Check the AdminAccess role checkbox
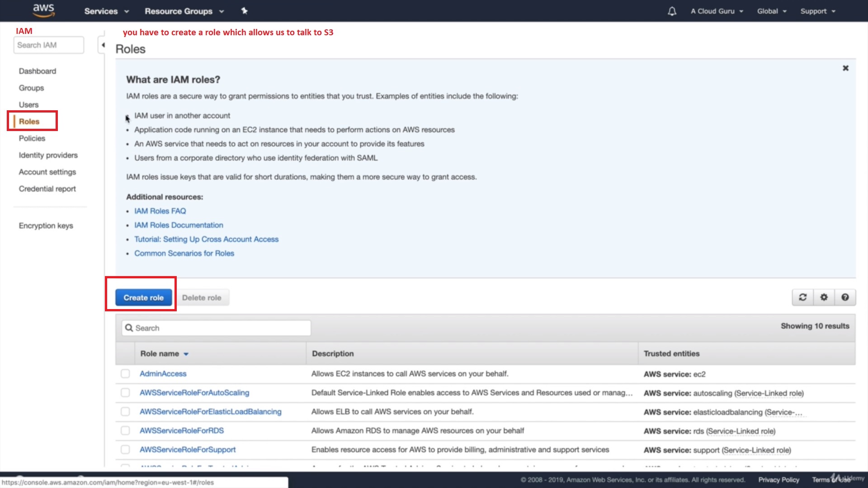 [125, 374]
